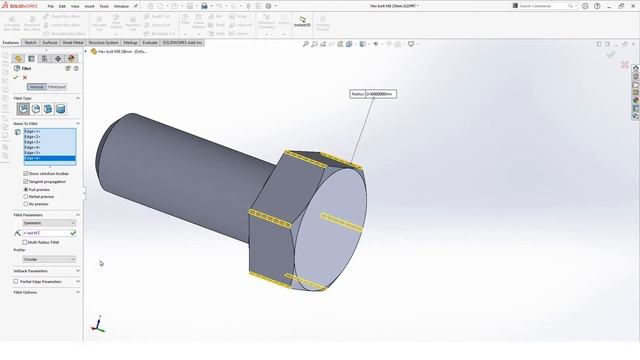This screenshot has height=360, width=640.
Task: Select Edge<6> in Items To Fillet
Action: point(50,158)
